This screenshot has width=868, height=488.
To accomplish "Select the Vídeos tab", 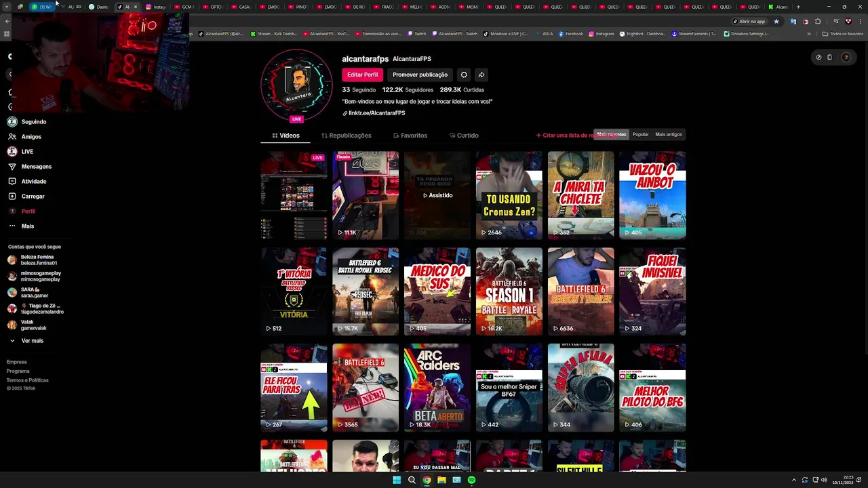I will coord(285,136).
